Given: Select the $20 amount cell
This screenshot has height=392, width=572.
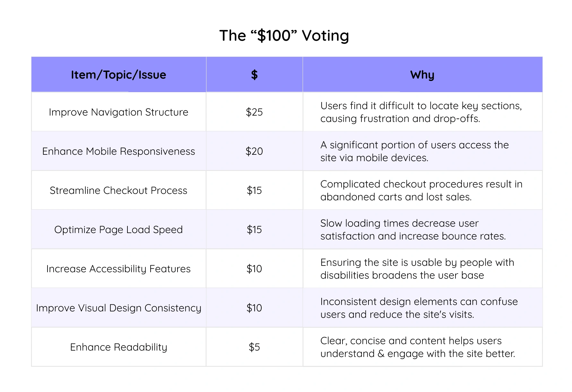Looking at the screenshot, I should [x=254, y=151].
